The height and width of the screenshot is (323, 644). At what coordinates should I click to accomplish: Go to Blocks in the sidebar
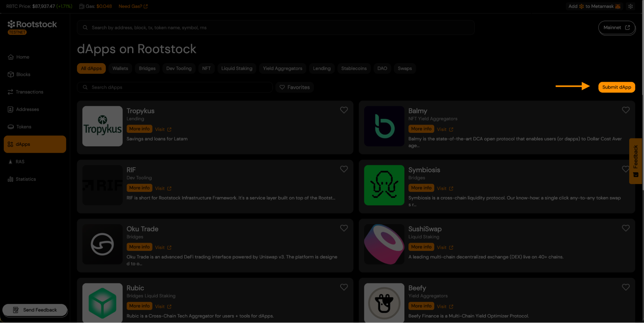(23, 74)
